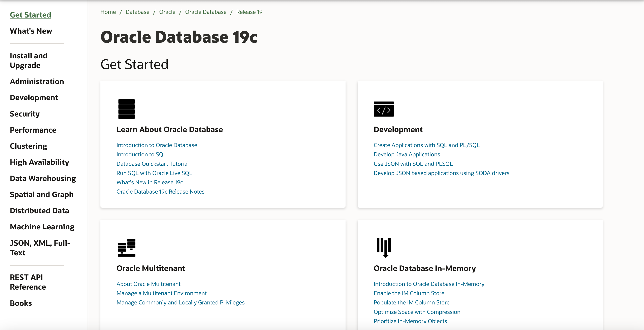Click the database stack icon
This screenshot has width=644, height=330.
click(x=126, y=109)
